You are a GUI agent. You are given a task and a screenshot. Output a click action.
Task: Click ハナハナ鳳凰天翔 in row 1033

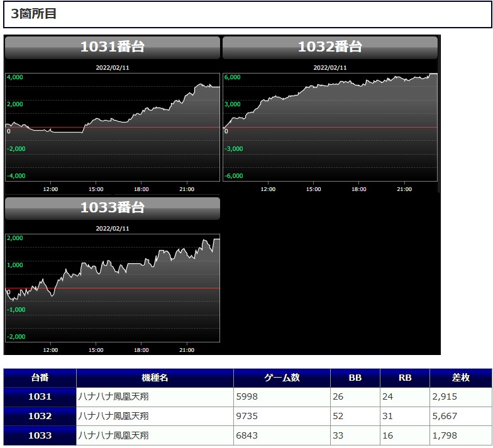pos(113,435)
